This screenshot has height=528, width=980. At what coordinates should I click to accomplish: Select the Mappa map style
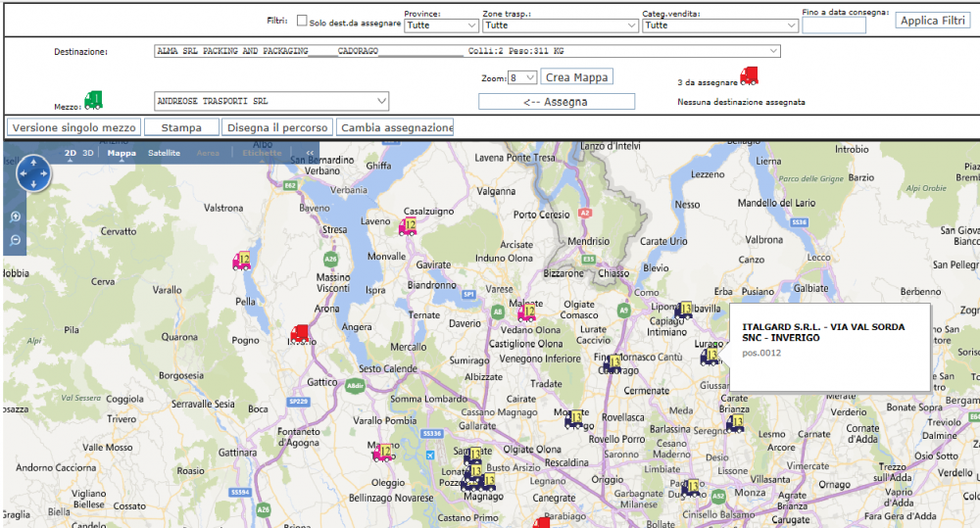coord(122,153)
